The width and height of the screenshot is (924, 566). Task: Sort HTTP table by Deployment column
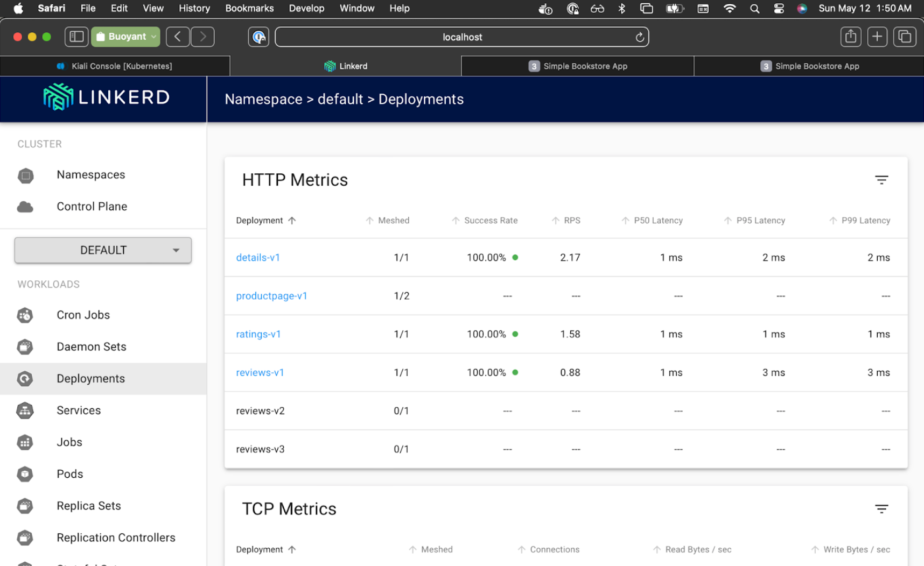point(266,221)
